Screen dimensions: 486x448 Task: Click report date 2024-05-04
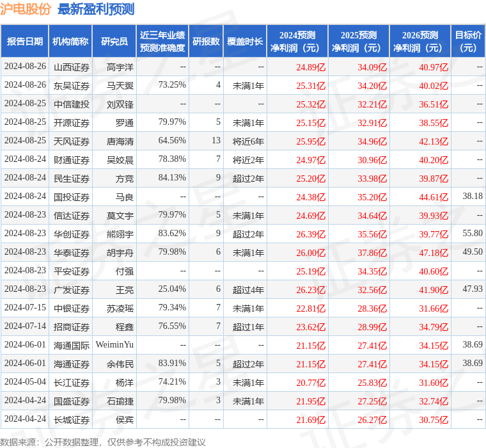pyautogui.click(x=25, y=382)
